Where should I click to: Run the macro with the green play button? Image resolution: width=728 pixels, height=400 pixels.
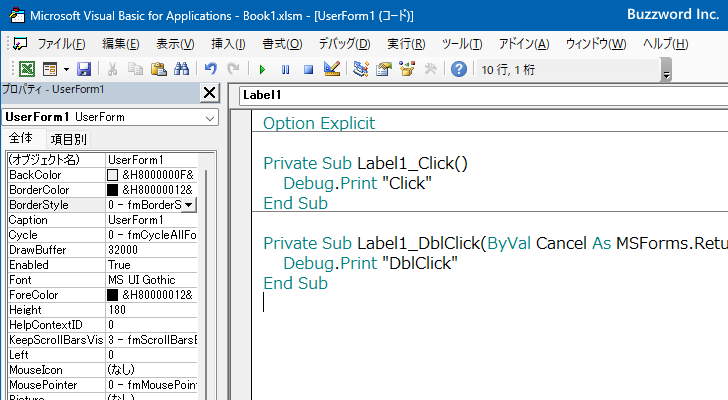262,69
